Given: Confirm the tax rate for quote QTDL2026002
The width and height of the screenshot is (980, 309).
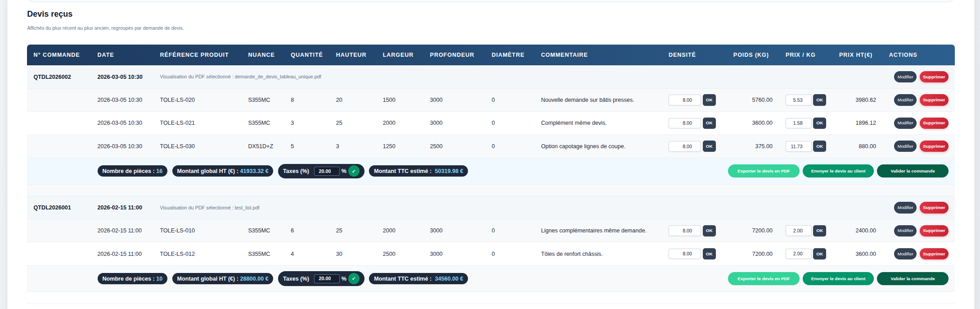Looking at the screenshot, I should click(354, 171).
